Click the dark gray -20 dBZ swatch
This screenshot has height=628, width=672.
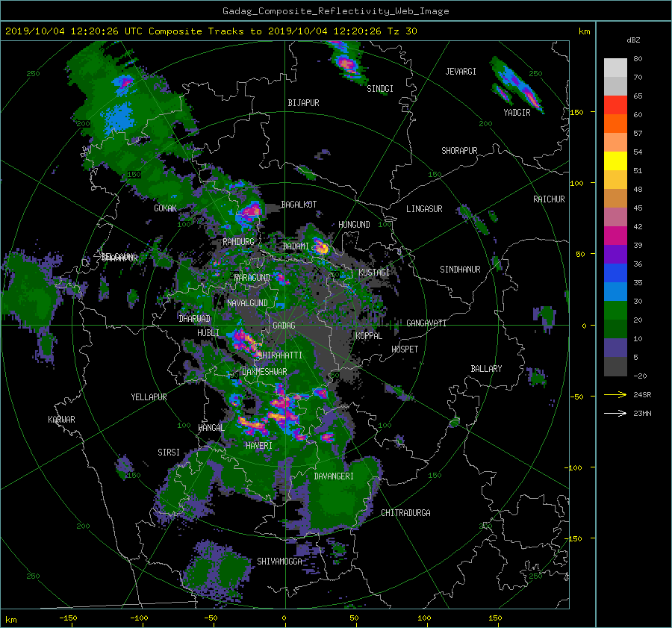(615, 367)
